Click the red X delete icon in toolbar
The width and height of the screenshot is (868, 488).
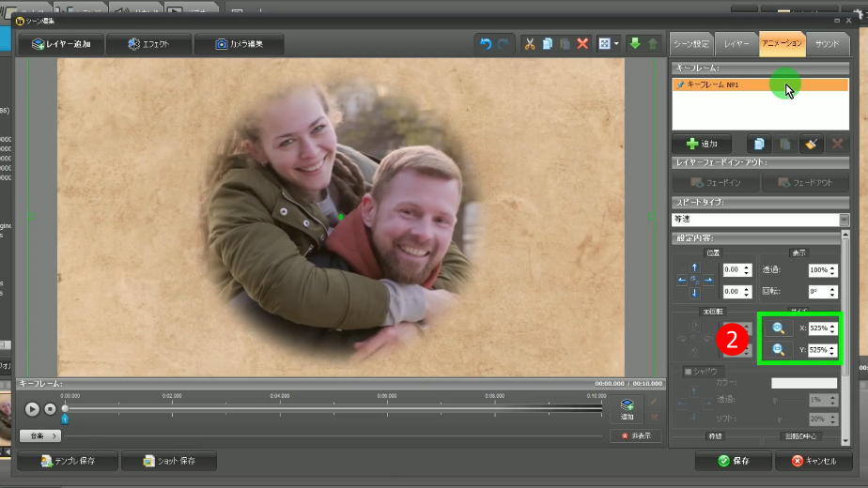[x=582, y=44]
